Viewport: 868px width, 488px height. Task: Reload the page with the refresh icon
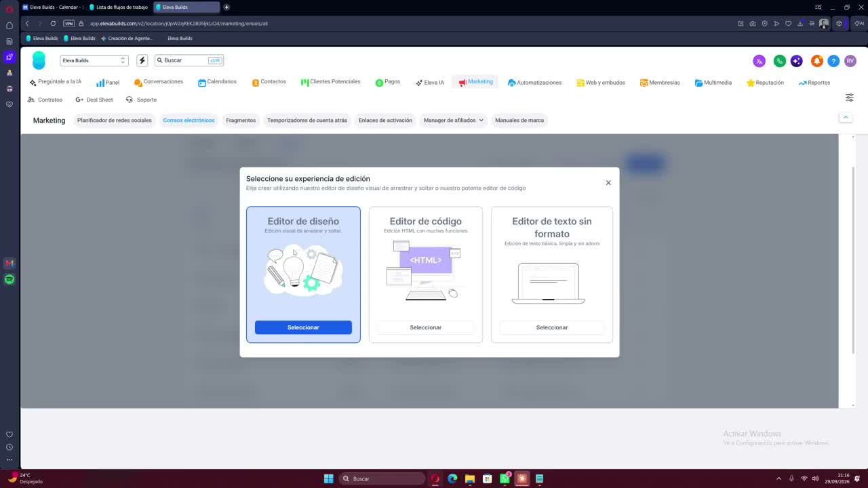pyautogui.click(x=53, y=23)
